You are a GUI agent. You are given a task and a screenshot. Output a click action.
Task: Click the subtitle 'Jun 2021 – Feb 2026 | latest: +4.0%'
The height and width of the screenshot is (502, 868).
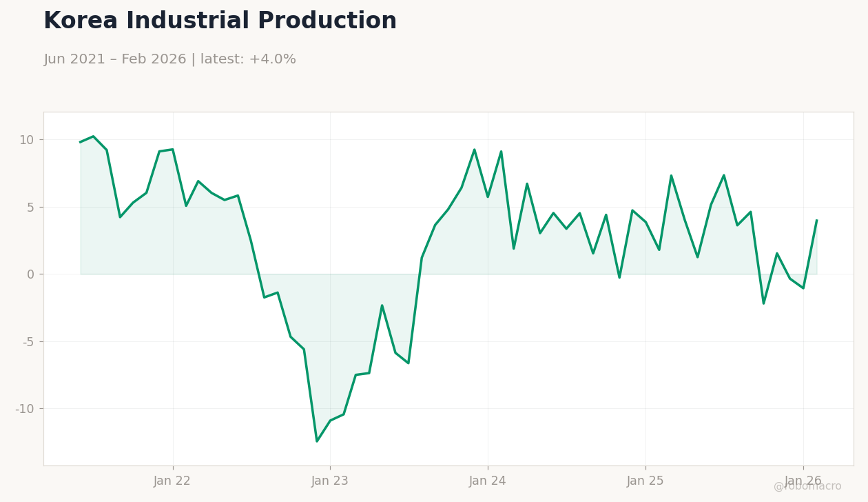(169, 59)
